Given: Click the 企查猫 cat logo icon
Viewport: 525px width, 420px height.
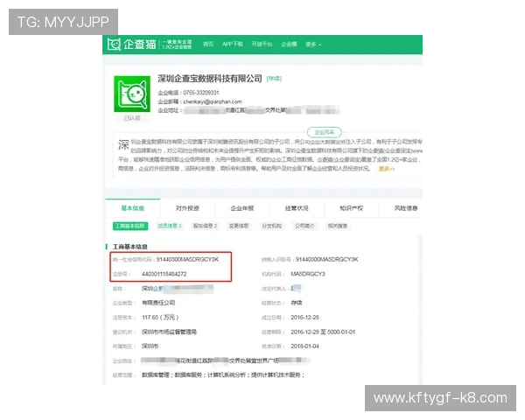Looking at the screenshot, I should tap(114, 45).
